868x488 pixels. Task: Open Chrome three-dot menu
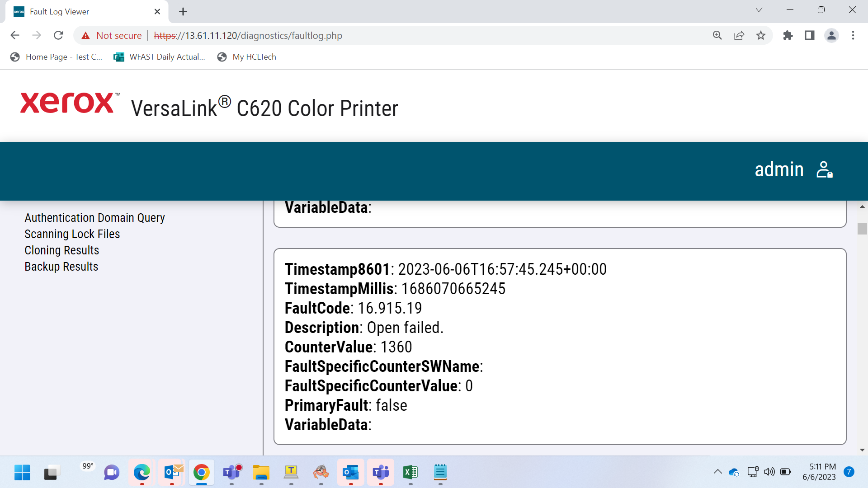[853, 35]
